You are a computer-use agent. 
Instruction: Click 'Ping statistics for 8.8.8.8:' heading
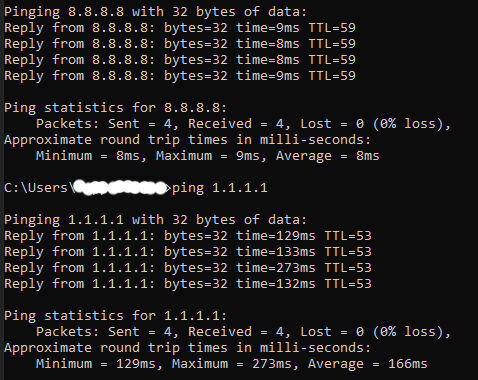tap(115, 108)
